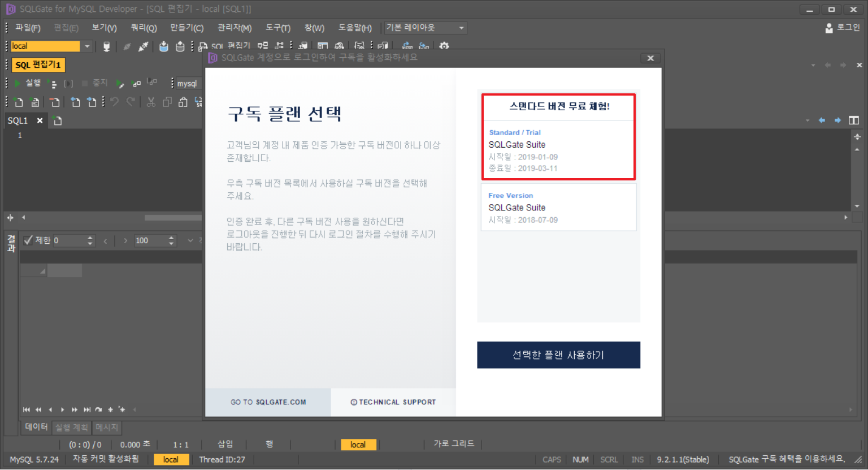The width and height of the screenshot is (868, 470).
Task: Close the subscription plan dialog
Action: (x=650, y=58)
